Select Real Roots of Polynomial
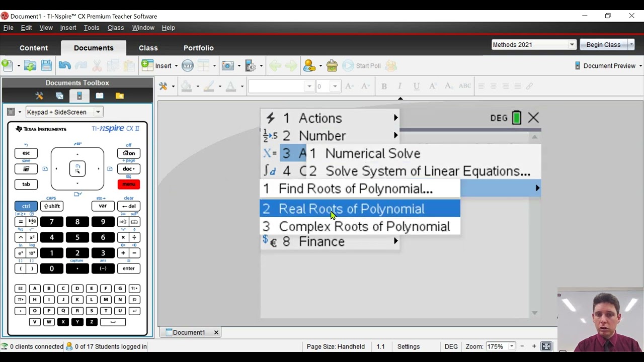This screenshot has width=644, height=362. click(x=360, y=209)
